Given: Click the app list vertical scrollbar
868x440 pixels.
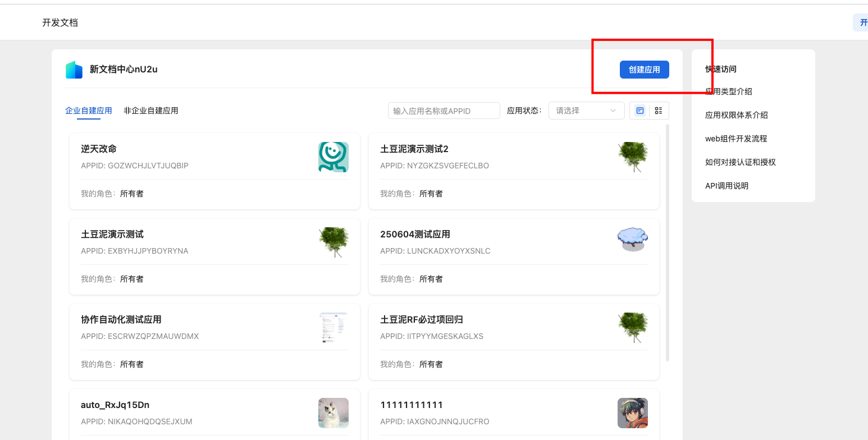Looking at the screenshot, I should pyautogui.click(x=667, y=242).
